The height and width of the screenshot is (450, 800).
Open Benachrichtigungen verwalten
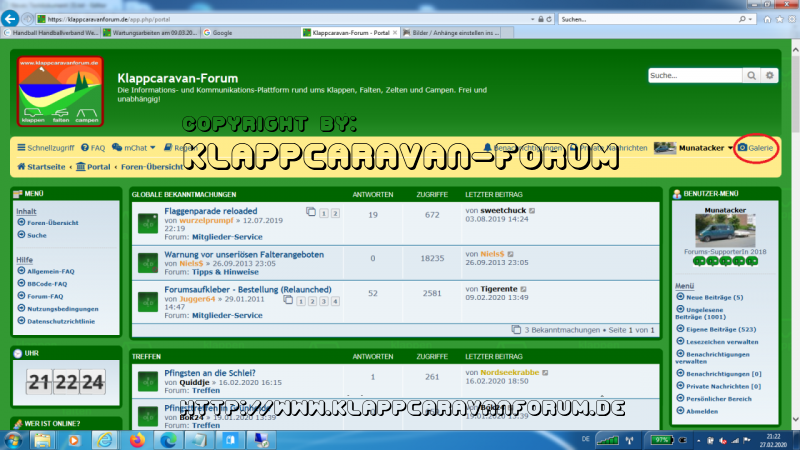[x=713, y=357]
